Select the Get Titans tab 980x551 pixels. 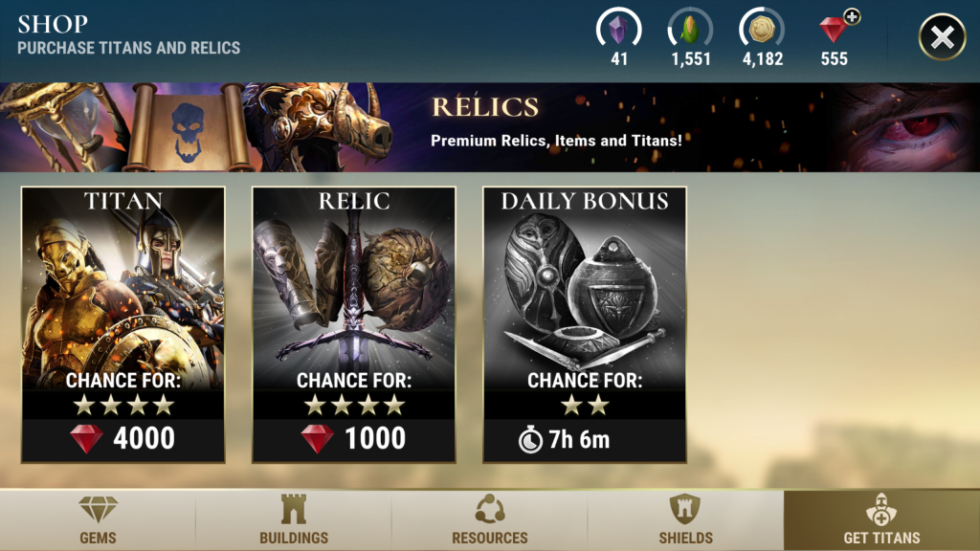[881, 519]
